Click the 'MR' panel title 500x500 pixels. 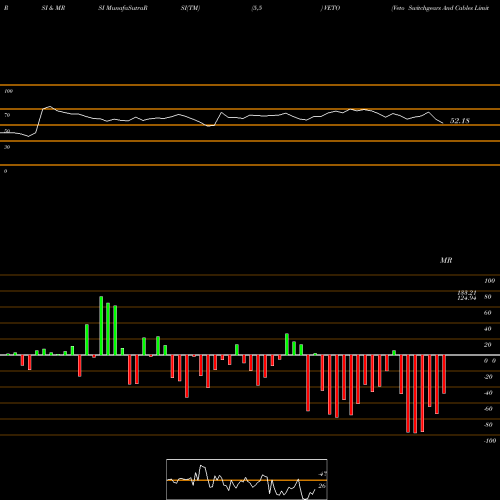[x=446, y=260]
